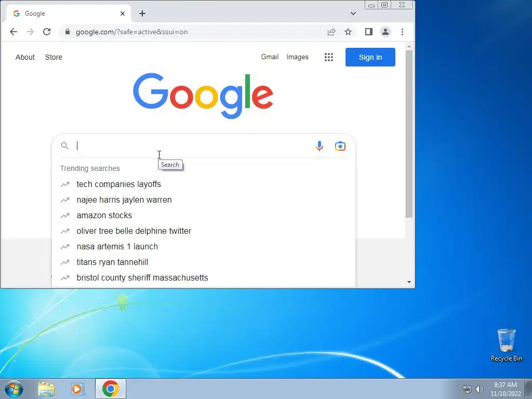Select the Google tab
The width and height of the screenshot is (532, 399).
point(69,14)
